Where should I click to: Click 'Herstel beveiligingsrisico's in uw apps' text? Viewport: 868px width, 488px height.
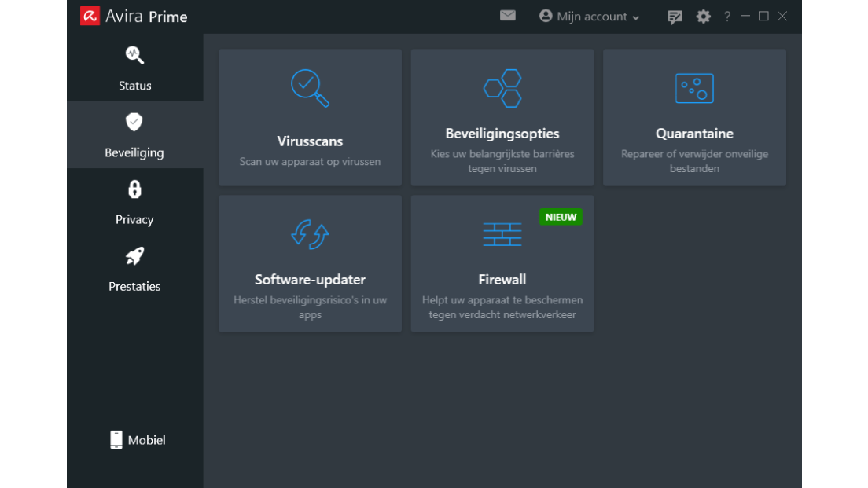click(x=310, y=307)
